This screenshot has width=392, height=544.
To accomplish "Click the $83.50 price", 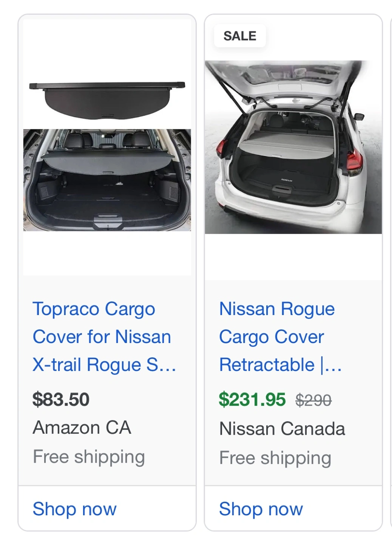I will tap(61, 399).
